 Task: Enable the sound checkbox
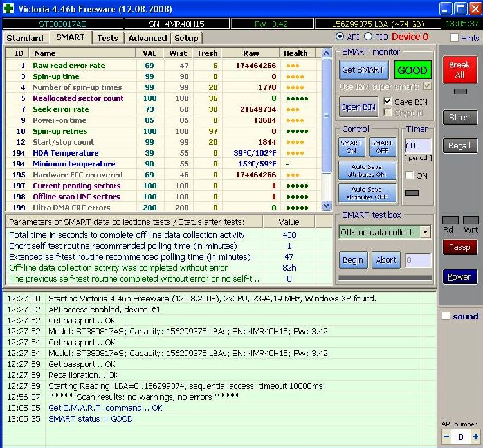446,316
